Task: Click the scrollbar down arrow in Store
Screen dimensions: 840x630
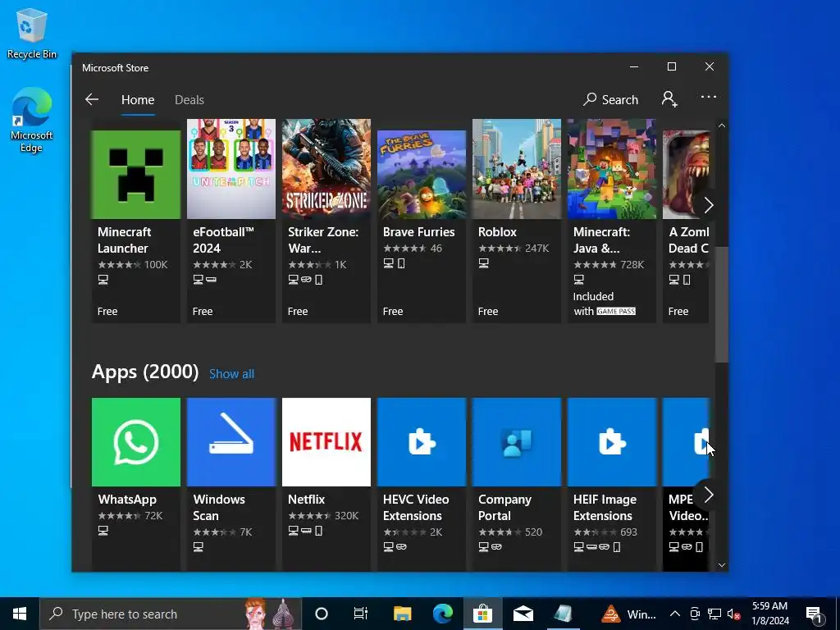Action: click(722, 565)
